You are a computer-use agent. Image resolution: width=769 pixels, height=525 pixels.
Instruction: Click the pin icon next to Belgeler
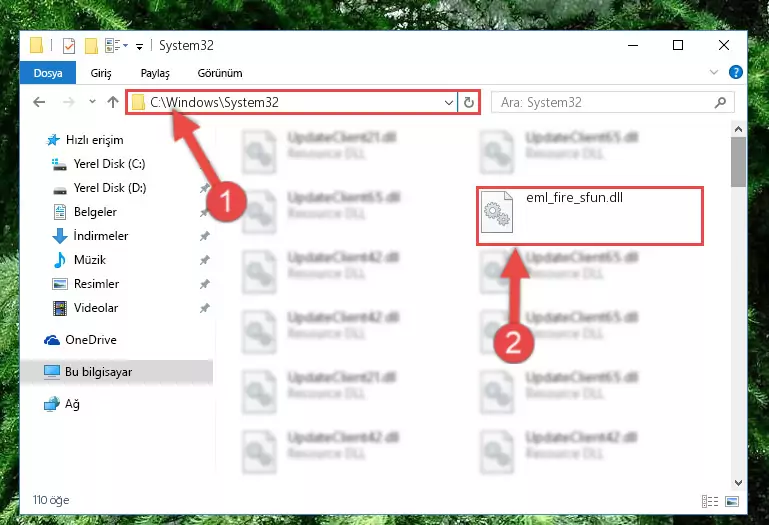pyautogui.click(x=205, y=212)
